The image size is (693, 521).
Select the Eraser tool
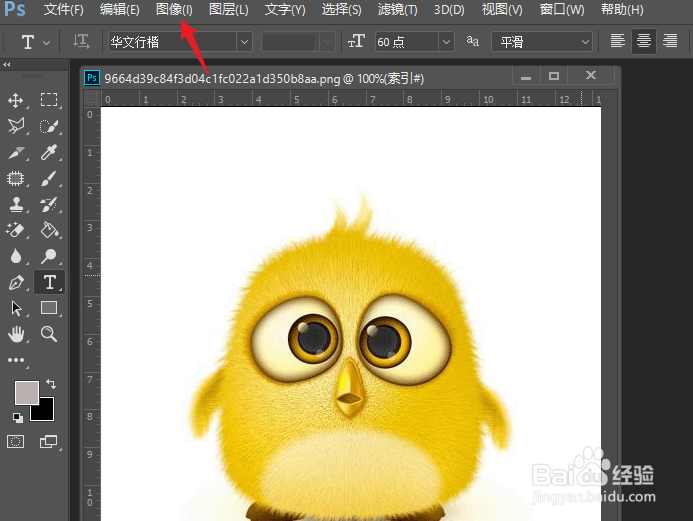(16, 230)
